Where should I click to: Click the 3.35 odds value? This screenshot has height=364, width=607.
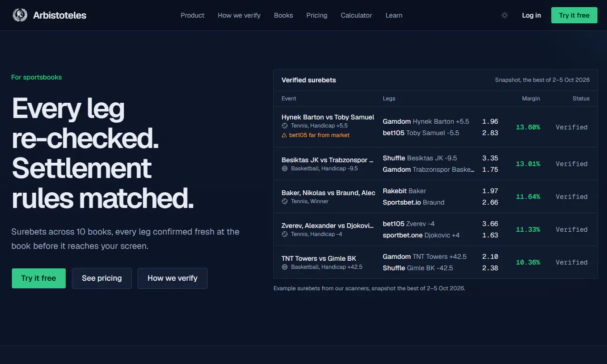[490, 158]
